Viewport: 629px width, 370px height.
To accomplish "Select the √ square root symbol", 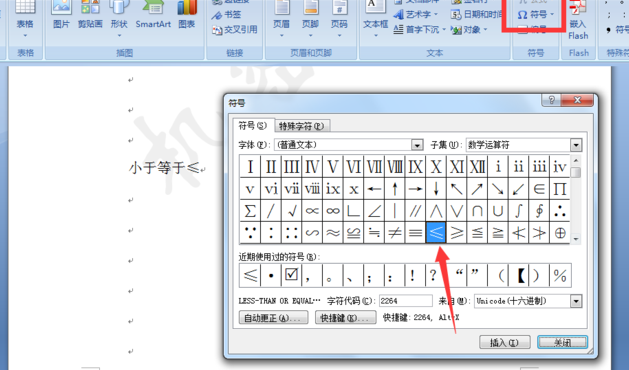I will click(x=292, y=211).
